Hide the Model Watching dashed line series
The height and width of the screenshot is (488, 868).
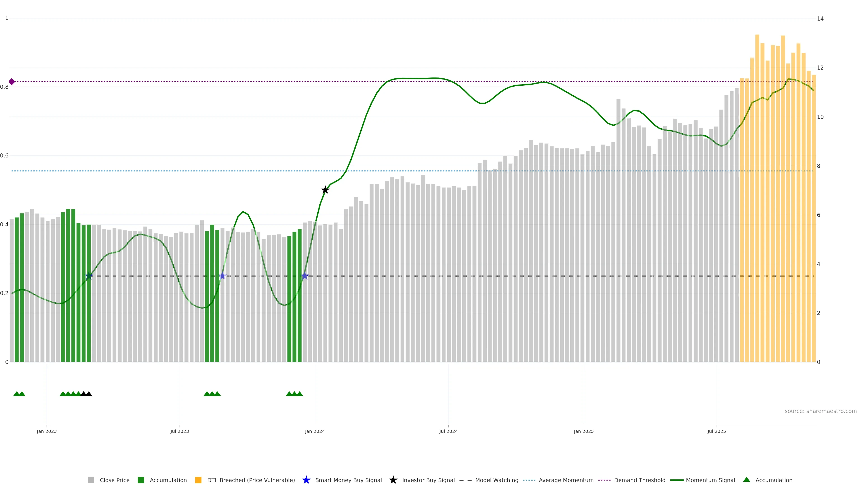(x=496, y=480)
